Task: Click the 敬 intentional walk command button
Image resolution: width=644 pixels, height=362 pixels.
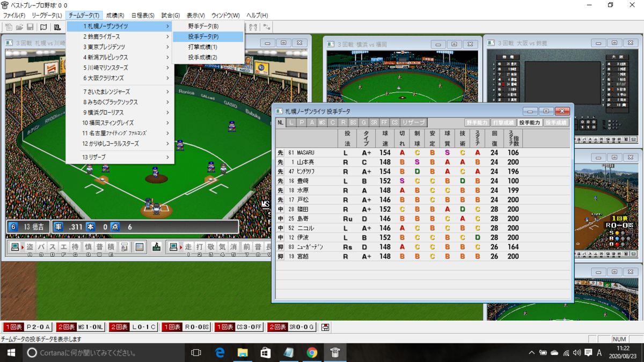Action: point(210,247)
